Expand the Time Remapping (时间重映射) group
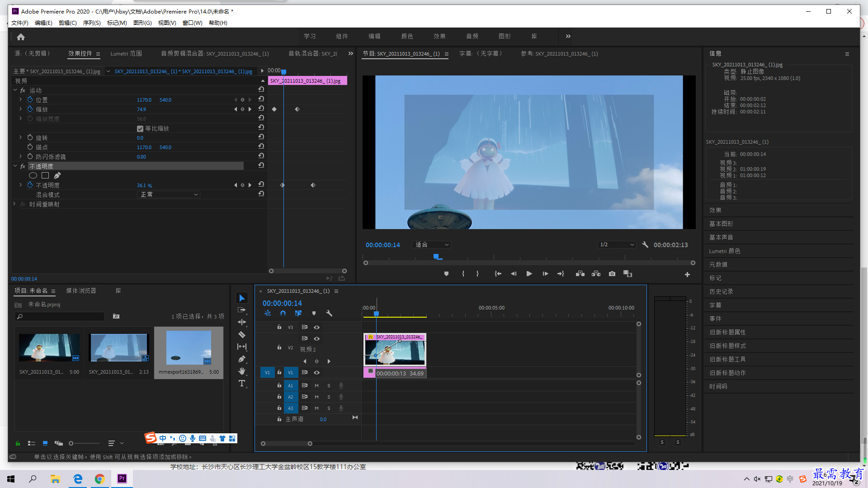Image resolution: width=868 pixels, height=488 pixels. click(14, 204)
